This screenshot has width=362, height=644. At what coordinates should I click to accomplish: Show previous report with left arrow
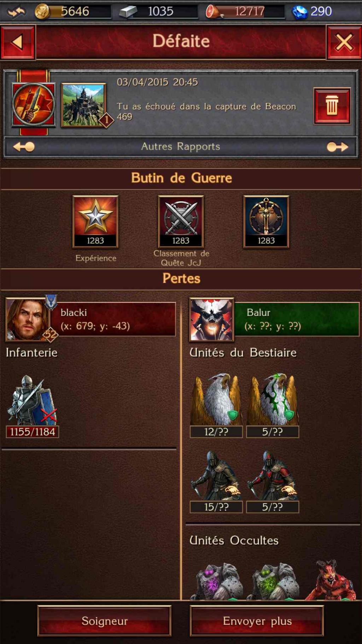click(x=24, y=146)
